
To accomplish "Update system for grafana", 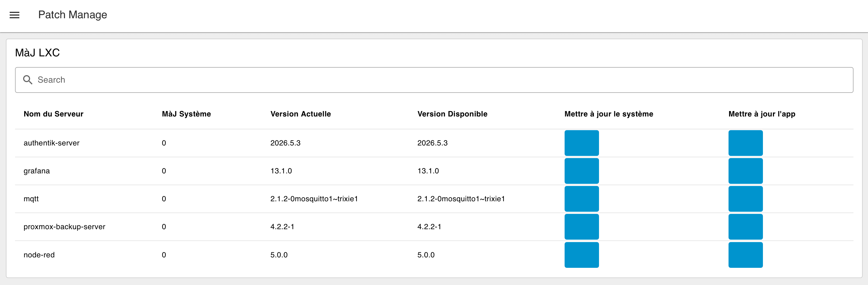I will 582,171.
